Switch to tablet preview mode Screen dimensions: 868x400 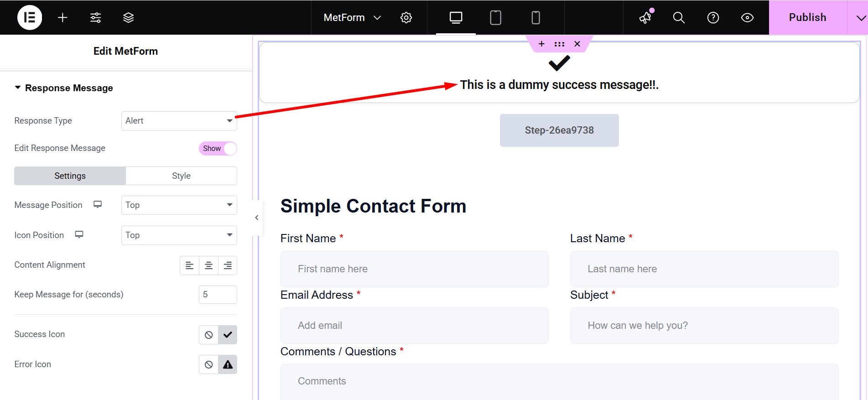pyautogui.click(x=495, y=17)
